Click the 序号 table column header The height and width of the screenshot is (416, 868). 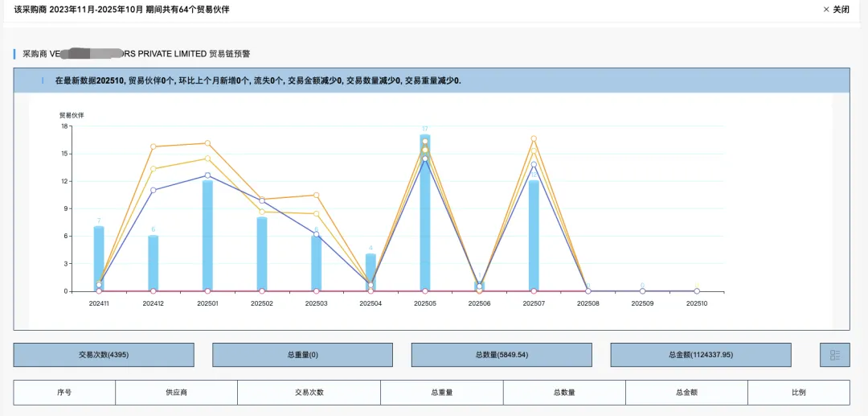tap(64, 393)
